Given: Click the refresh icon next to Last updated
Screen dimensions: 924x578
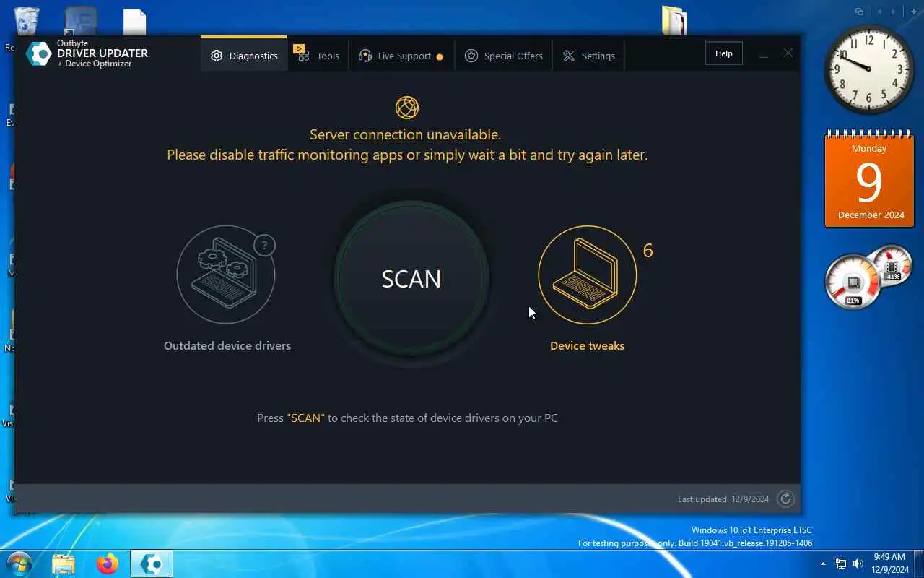Looking at the screenshot, I should pyautogui.click(x=785, y=499).
